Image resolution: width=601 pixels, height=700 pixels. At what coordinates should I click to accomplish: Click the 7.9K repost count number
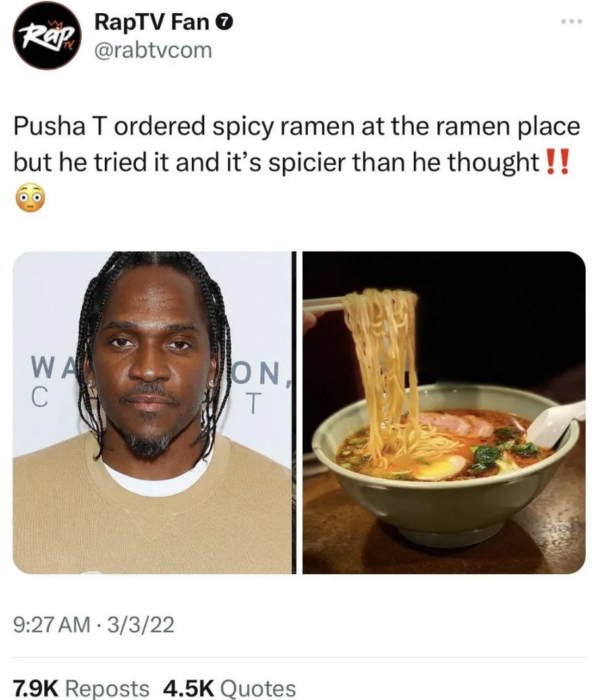tap(36, 688)
